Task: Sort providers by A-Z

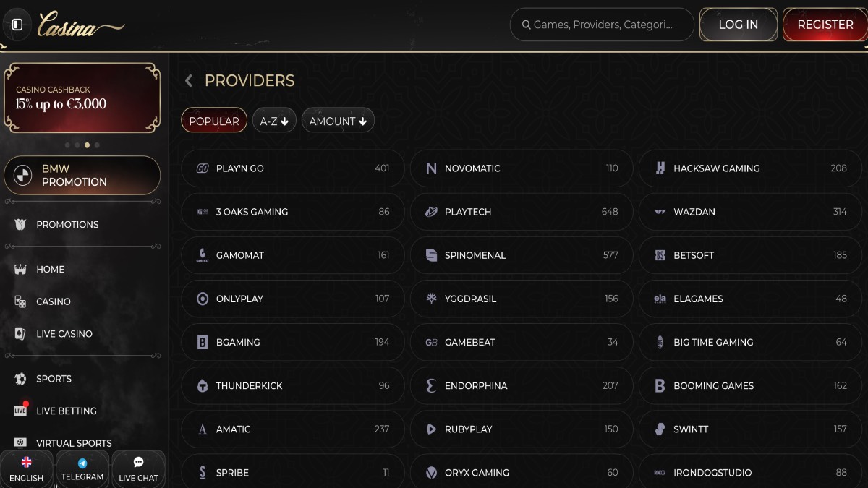Action: pyautogui.click(x=274, y=121)
